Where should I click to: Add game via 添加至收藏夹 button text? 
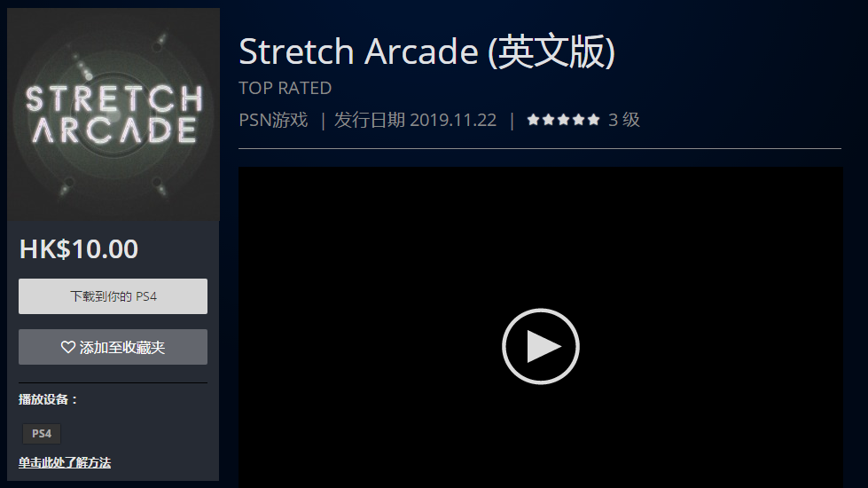[121, 347]
